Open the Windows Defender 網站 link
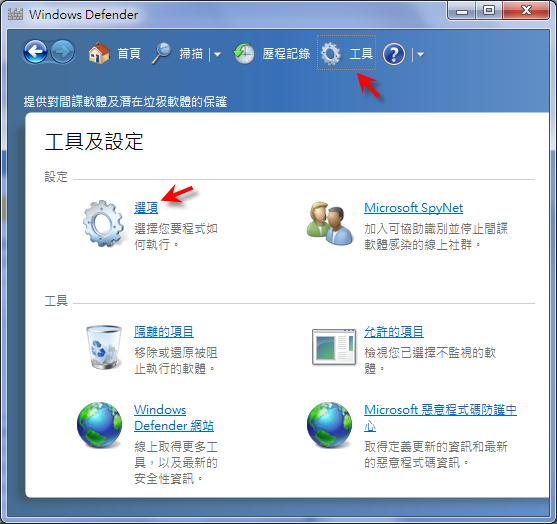The height and width of the screenshot is (524, 557). [x=174, y=418]
